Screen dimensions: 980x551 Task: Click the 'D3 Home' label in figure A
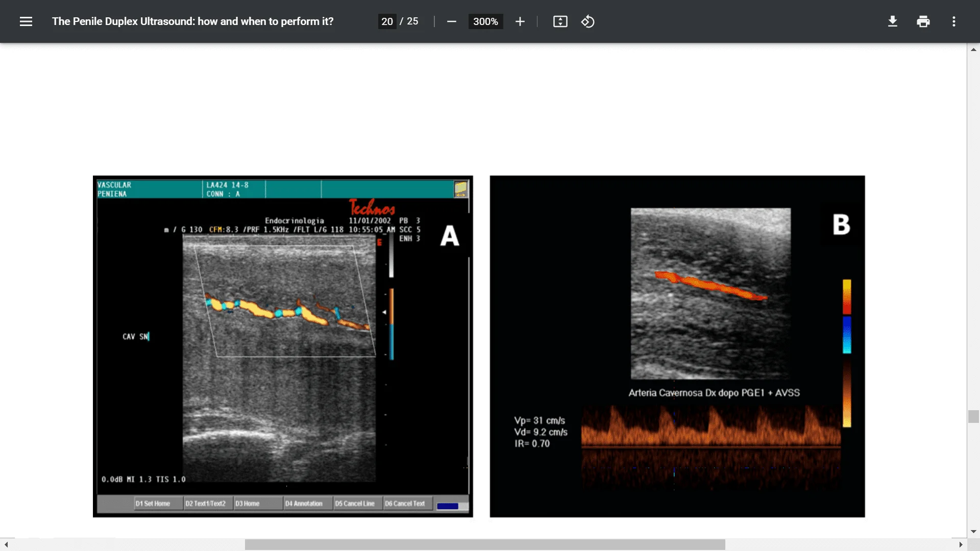coord(248,504)
